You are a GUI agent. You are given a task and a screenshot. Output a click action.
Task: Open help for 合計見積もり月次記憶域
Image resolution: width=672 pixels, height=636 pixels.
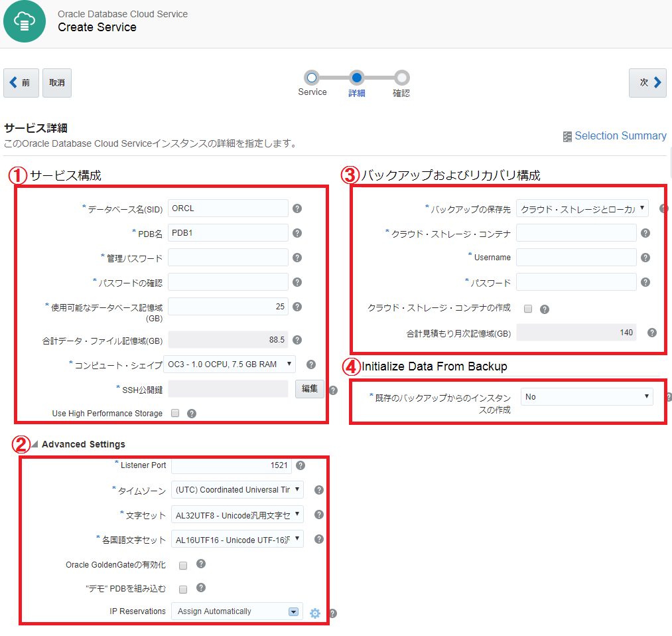tap(652, 333)
